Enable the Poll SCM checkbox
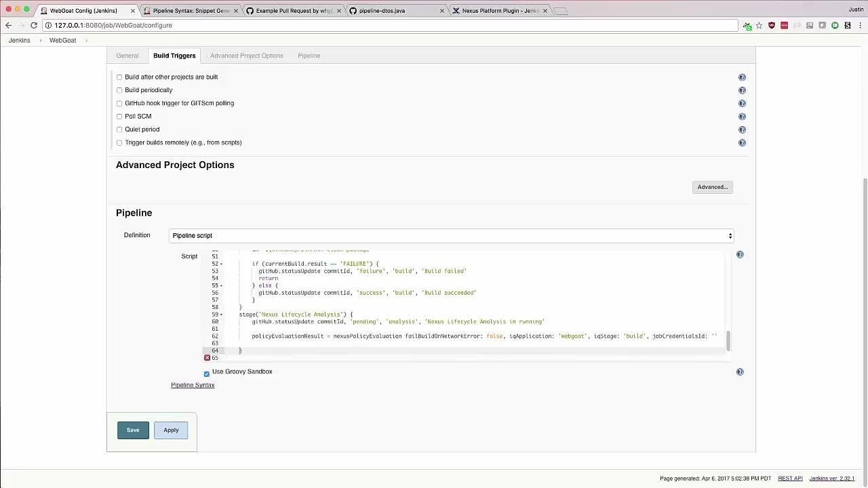Image resolution: width=868 pixels, height=488 pixels. coord(119,117)
